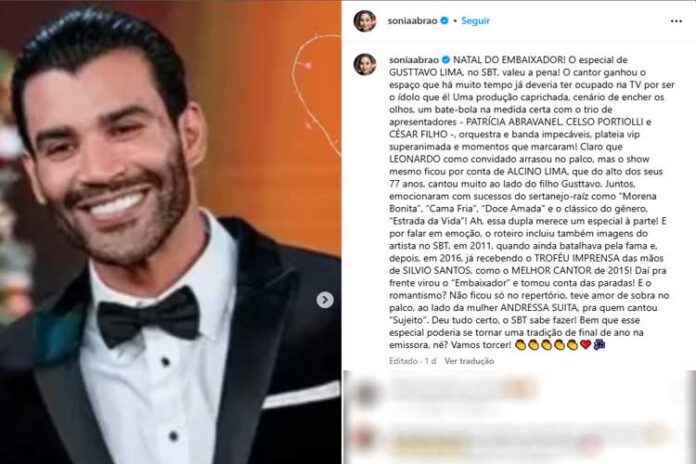Image resolution: width=696 pixels, height=464 pixels.
Task: Go to next photo with carousel arrow
Action: pos(325,300)
